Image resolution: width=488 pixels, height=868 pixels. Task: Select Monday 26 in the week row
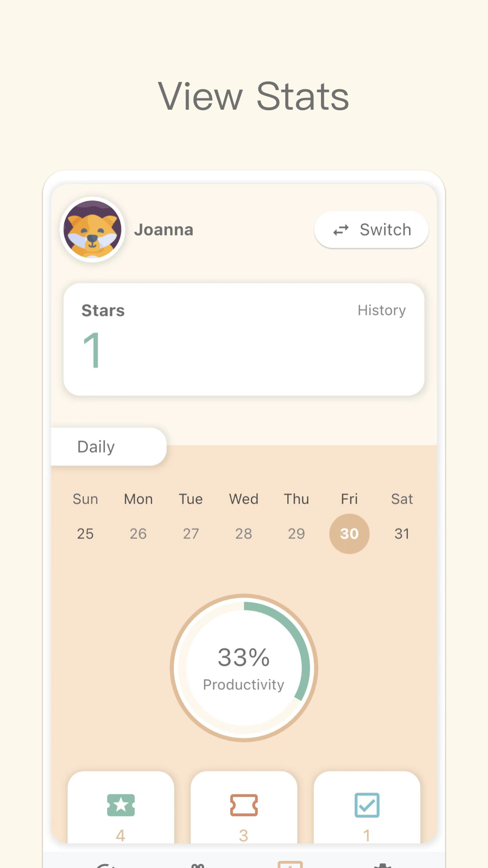coord(138,534)
